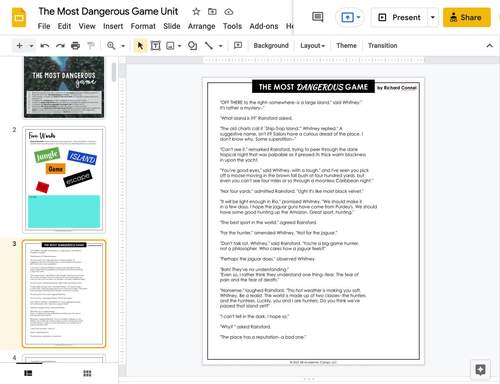Viewport: 500px width, 384px height.
Task: Click the undo arrow icon
Action: [45, 46]
